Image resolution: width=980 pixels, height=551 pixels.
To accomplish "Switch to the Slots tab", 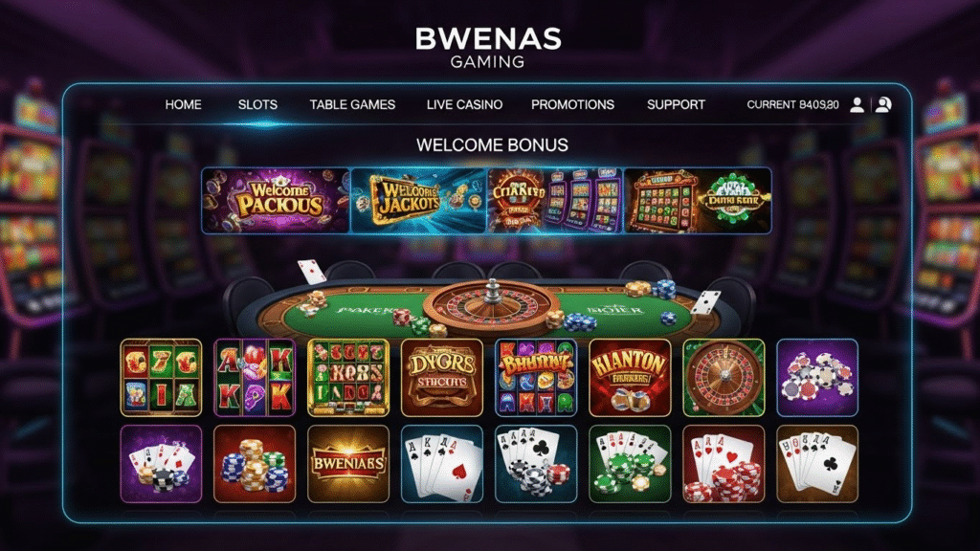I will coord(257,105).
